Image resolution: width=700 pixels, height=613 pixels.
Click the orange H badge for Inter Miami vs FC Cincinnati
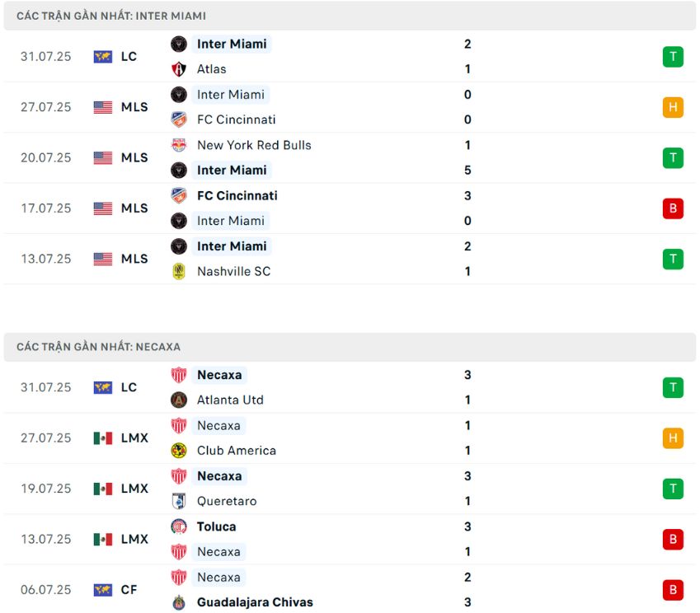[x=673, y=107]
